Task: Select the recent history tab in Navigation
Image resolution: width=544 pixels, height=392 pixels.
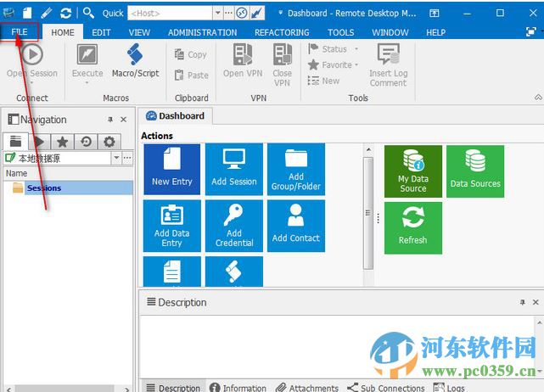Action: point(86,142)
